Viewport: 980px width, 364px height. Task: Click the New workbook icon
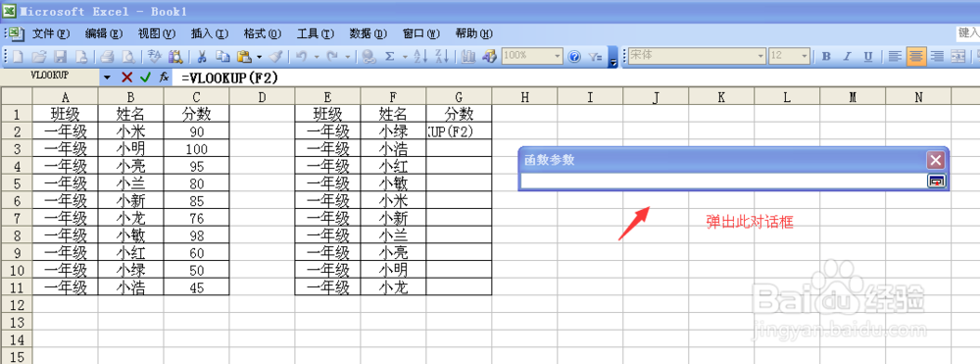[x=18, y=56]
